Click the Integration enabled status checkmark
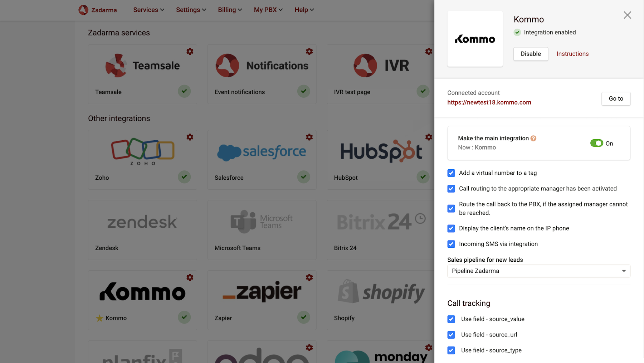The height and width of the screenshot is (363, 644). pyautogui.click(x=517, y=32)
